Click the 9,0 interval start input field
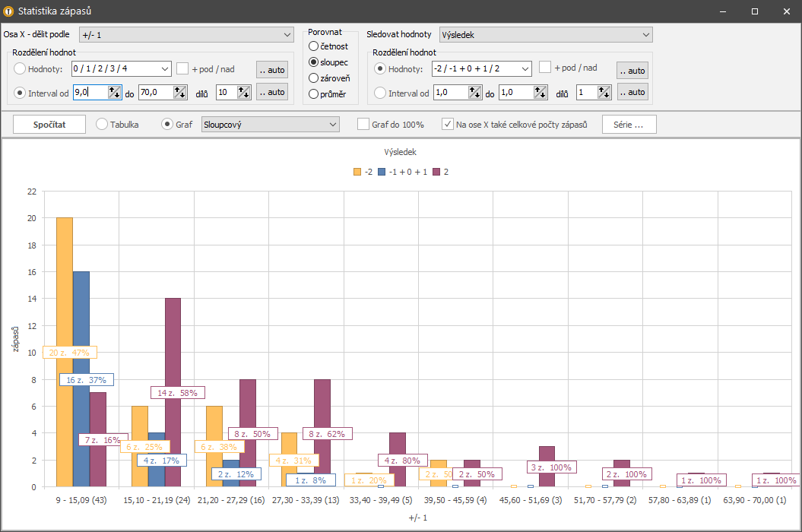This screenshot has width=802, height=532. pos(89,92)
